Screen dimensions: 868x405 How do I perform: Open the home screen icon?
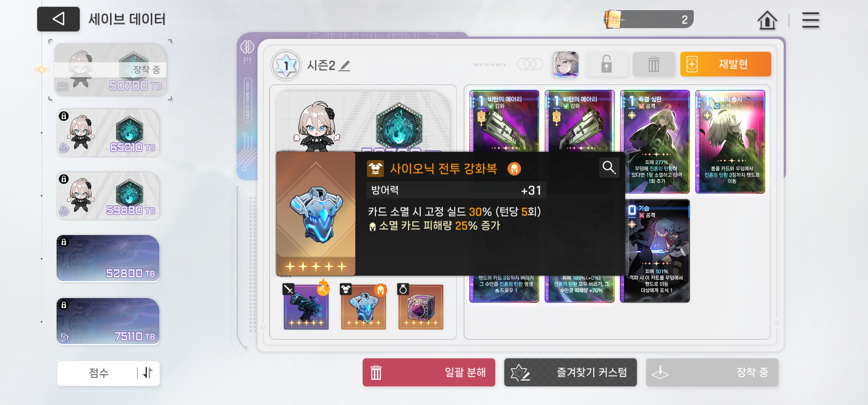tap(767, 20)
